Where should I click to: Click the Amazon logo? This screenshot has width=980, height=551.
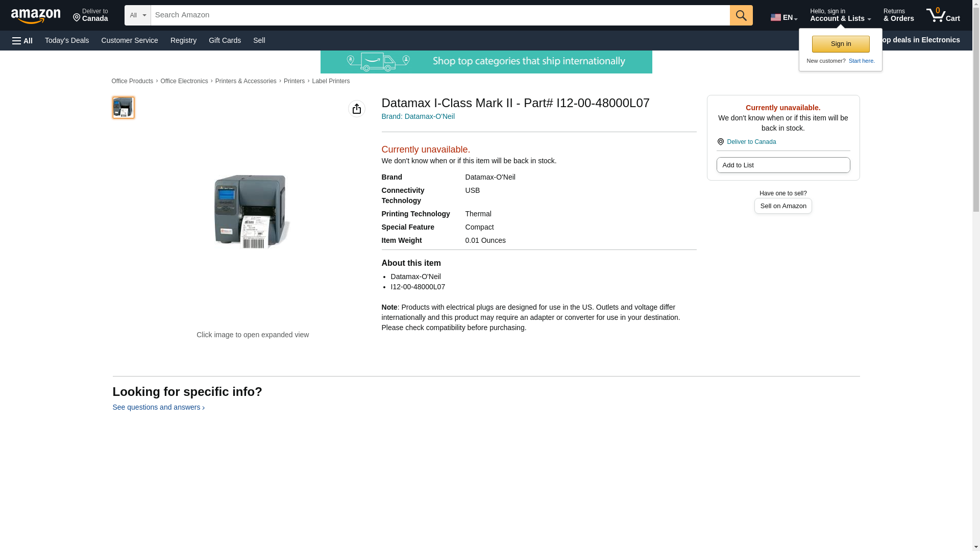tap(36, 16)
